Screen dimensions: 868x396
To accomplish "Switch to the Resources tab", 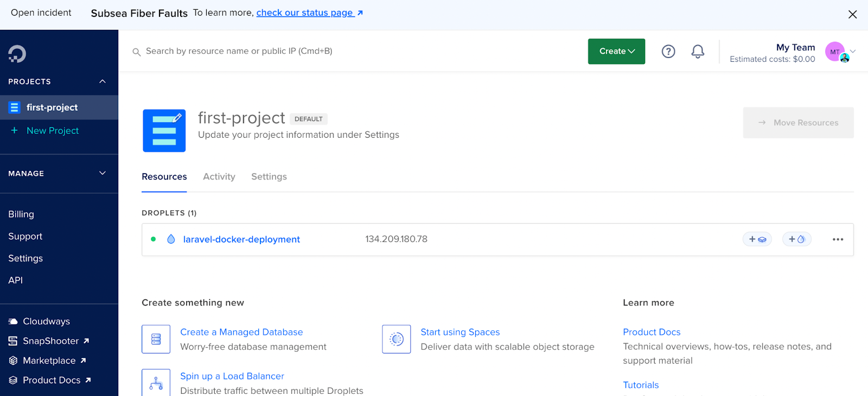I will click(164, 177).
